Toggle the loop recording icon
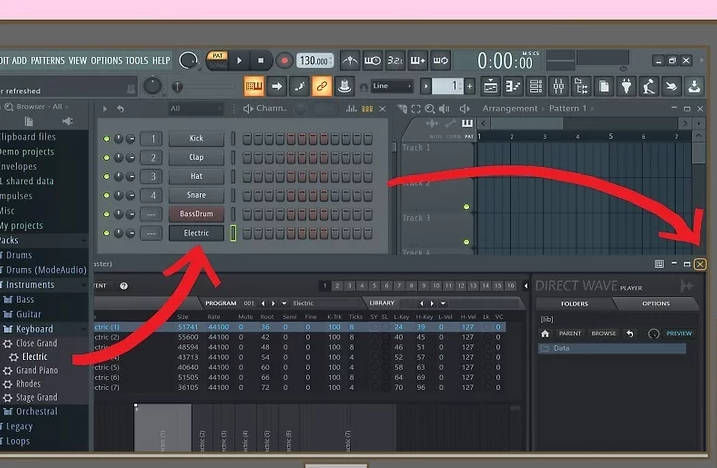 click(440, 60)
